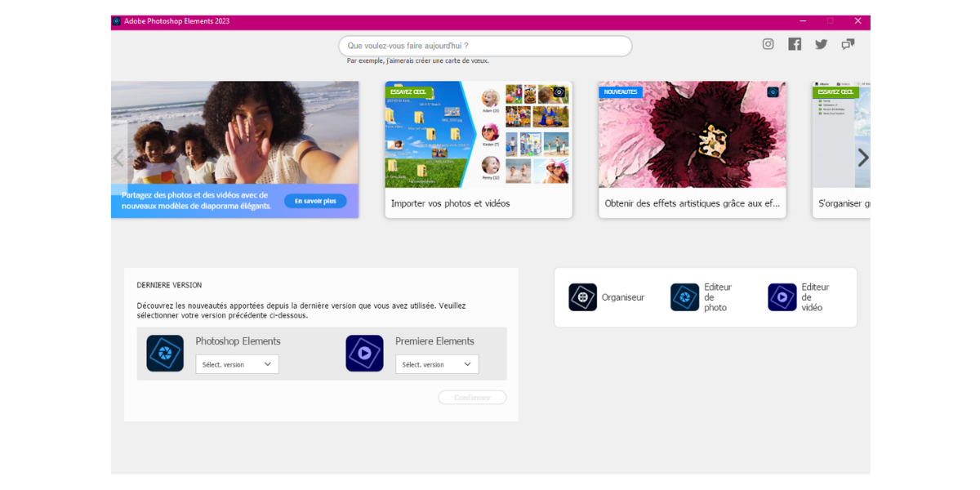Advance the carousel with the right arrow

click(862, 158)
